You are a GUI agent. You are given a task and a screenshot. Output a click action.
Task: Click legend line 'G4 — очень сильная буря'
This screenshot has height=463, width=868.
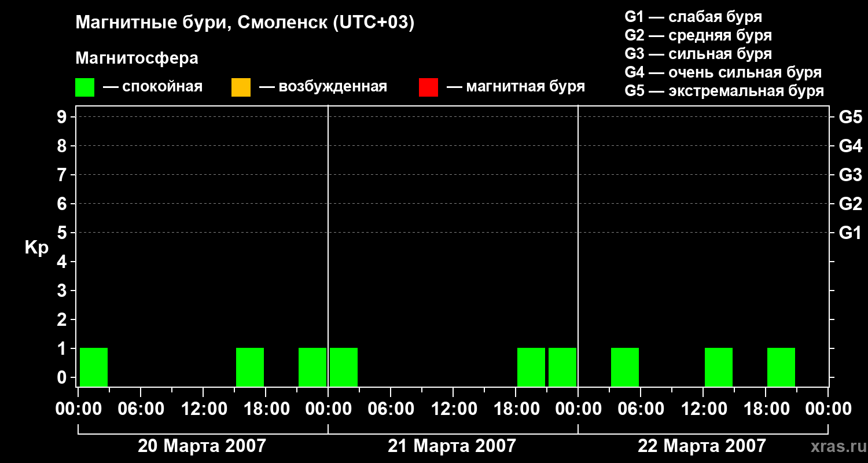tap(723, 72)
